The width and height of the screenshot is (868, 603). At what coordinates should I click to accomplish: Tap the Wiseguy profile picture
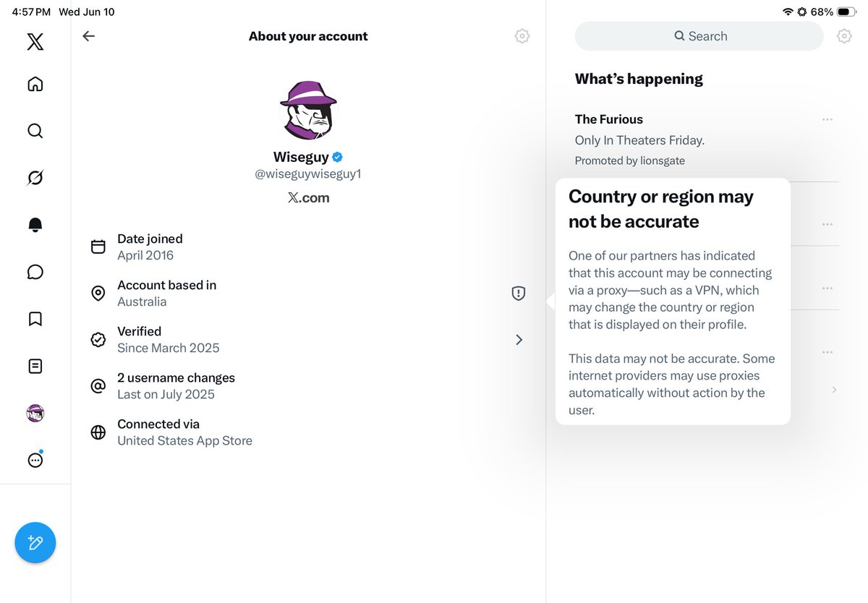tap(308, 111)
